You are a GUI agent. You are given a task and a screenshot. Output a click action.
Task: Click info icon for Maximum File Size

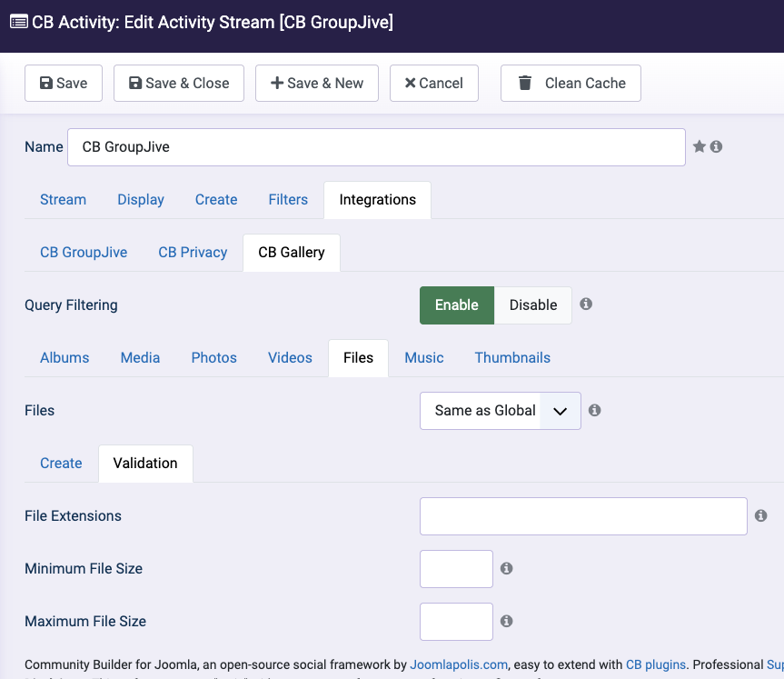[507, 621]
